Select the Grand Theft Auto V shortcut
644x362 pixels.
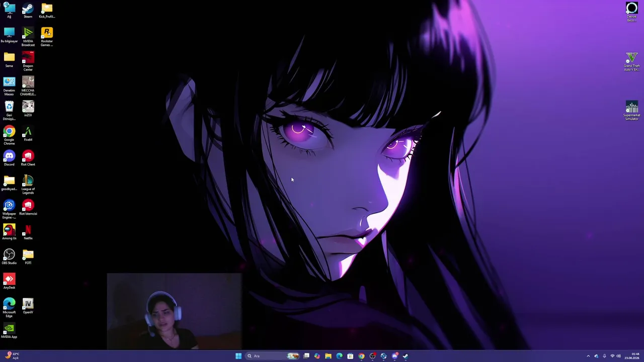631,62
